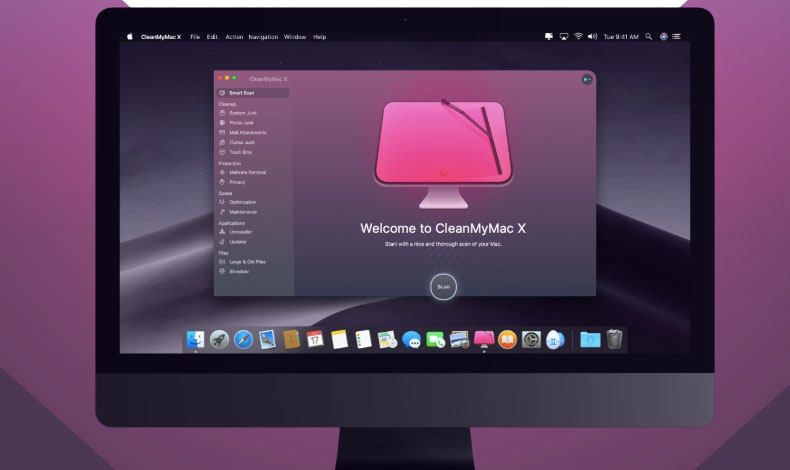Open Large & Old Files

click(x=245, y=261)
